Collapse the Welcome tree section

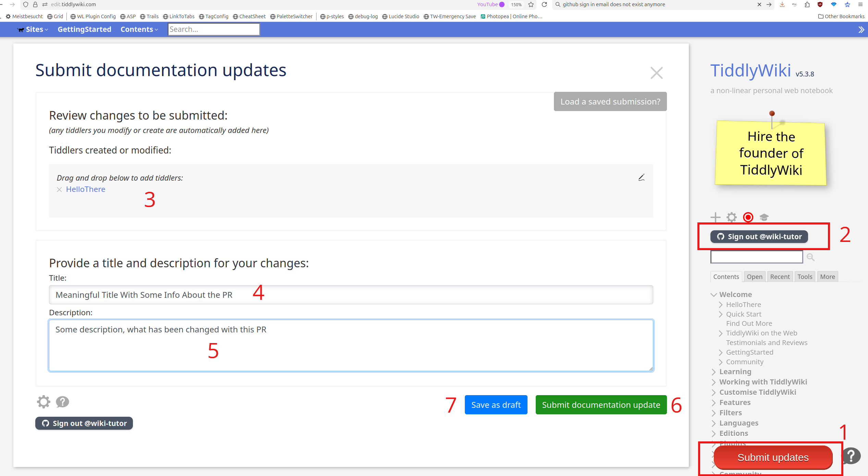click(714, 295)
